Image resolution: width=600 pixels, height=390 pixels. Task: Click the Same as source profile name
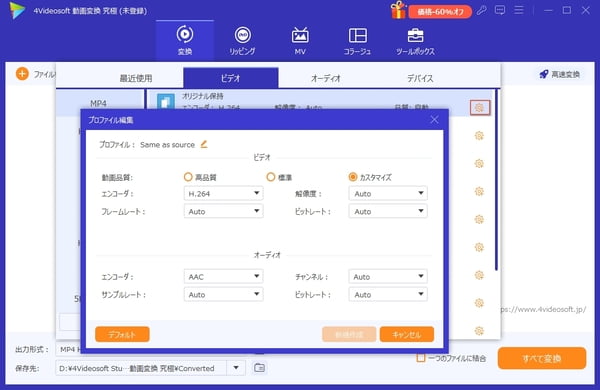(167, 145)
